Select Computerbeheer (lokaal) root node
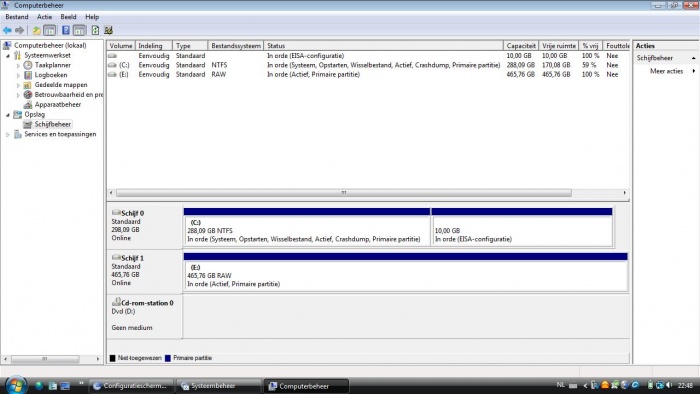The height and width of the screenshot is (394, 700). pyautogui.click(x=50, y=45)
